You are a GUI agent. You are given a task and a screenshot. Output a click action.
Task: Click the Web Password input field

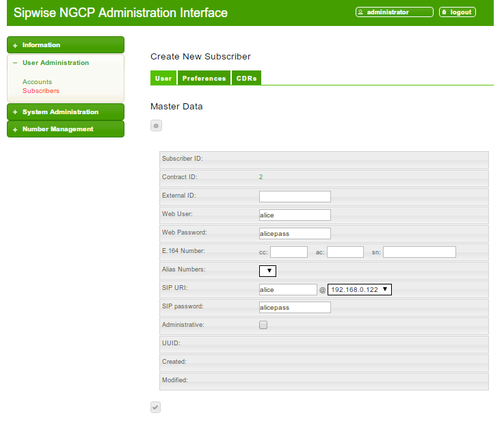pyautogui.click(x=295, y=233)
